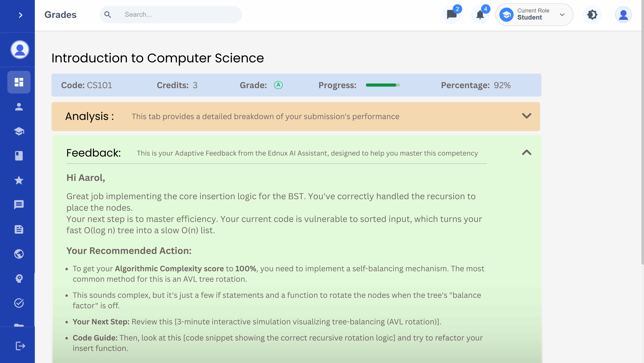
Task: Expand the Analysis section chevron
Action: pyautogui.click(x=526, y=116)
